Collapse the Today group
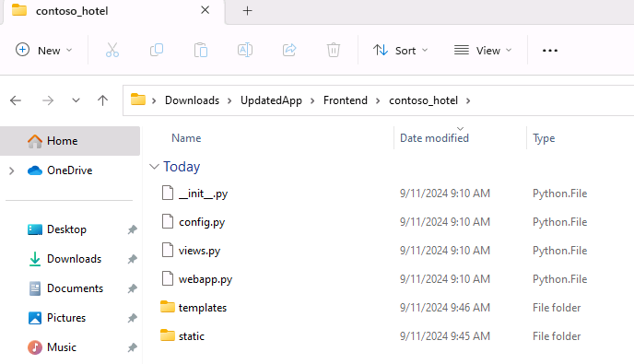This screenshot has width=634, height=364. 154,167
